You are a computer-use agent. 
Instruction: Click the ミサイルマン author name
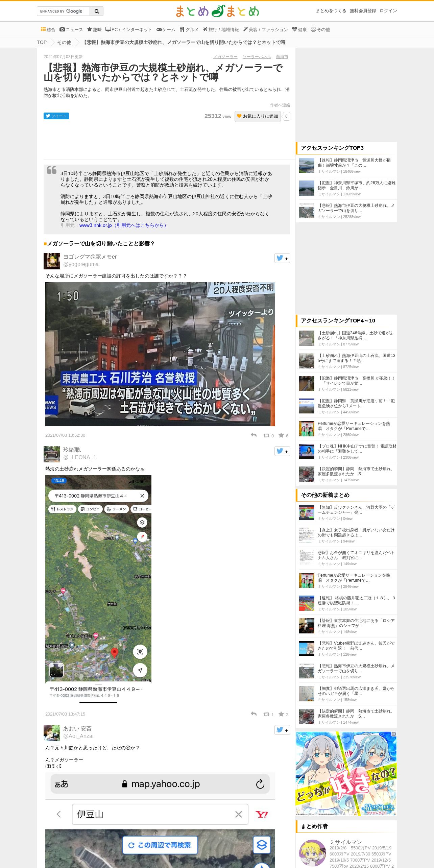pos(346,842)
